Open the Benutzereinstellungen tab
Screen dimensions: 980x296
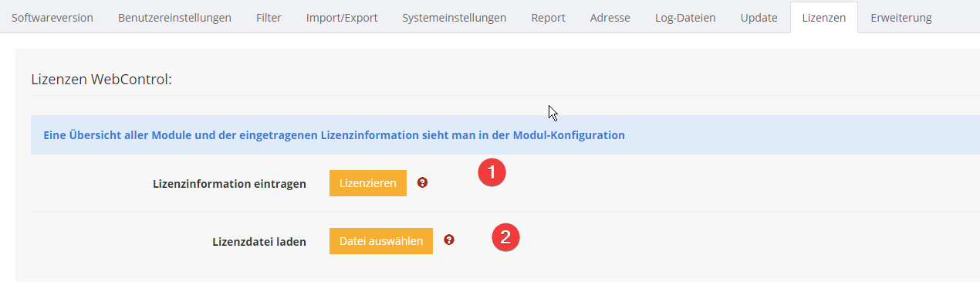[174, 17]
